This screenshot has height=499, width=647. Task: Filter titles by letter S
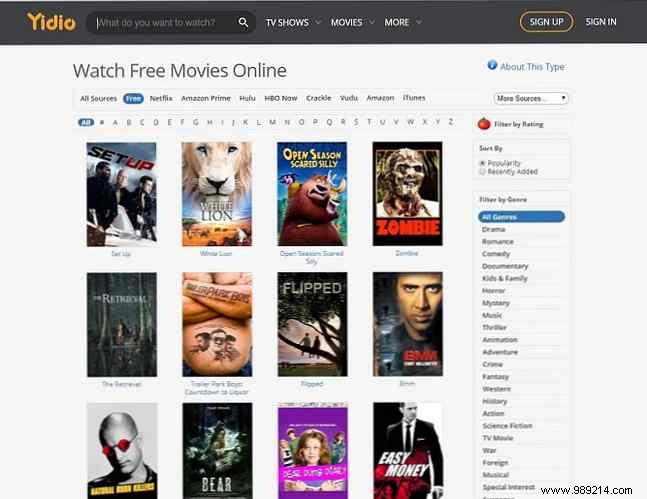pyautogui.click(x=356, y=122)
